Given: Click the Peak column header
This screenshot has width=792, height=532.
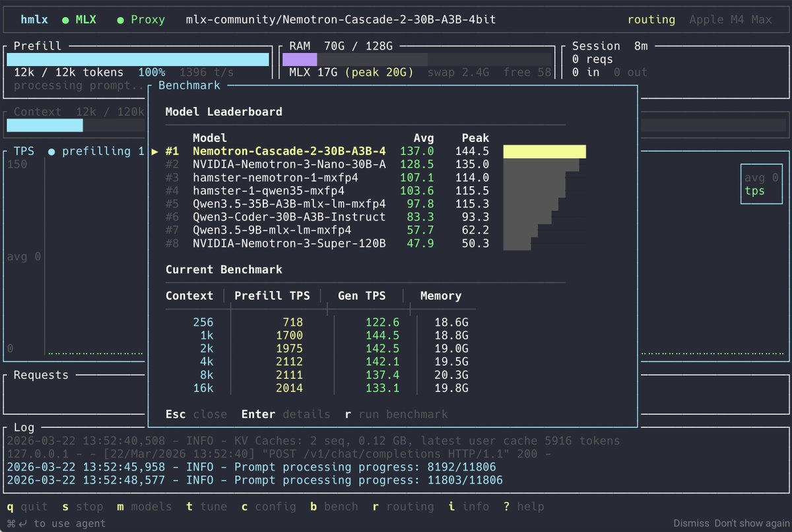Looking at the screenshot, I should point(475,138).
